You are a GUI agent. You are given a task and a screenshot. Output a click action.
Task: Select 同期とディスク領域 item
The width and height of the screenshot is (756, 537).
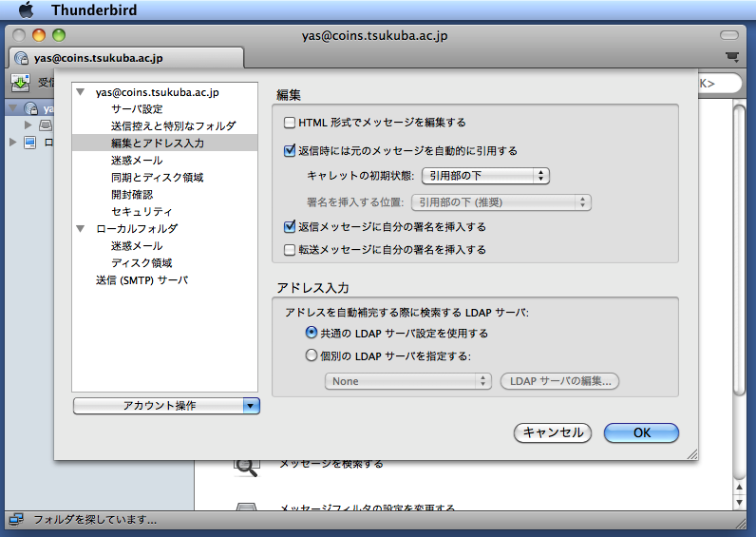tap(157, 178)
